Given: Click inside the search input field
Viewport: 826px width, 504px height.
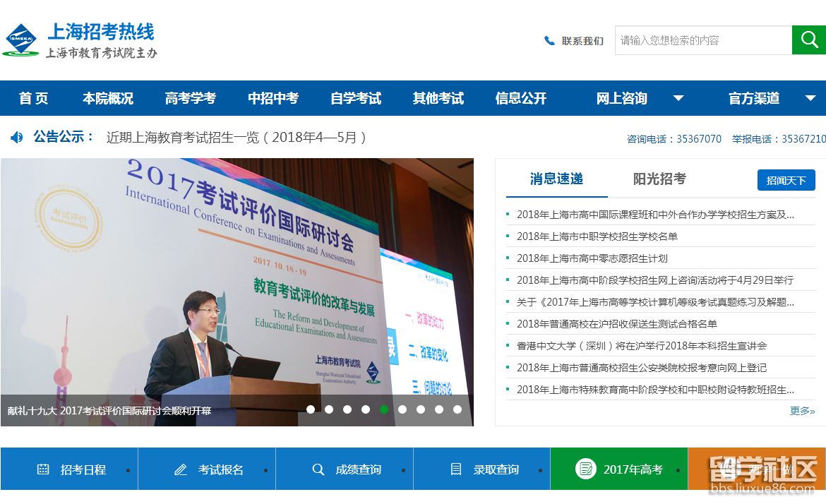Looking at the screenshot, I should point(702,40).
